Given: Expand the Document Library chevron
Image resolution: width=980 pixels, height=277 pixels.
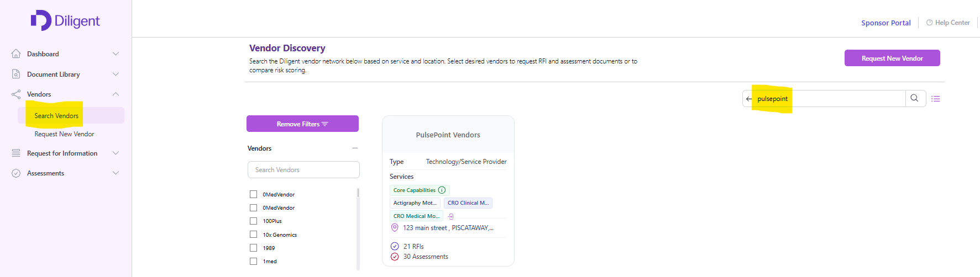Looking at the screenshot, I should [116, 74].
